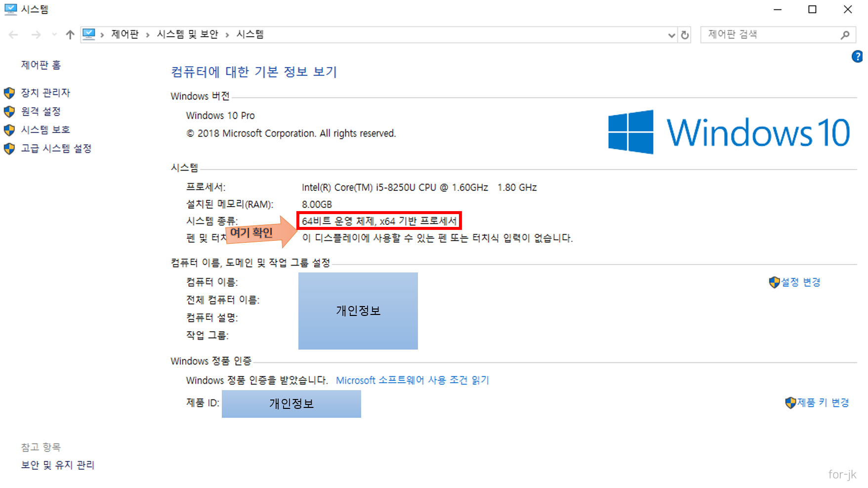Click the shield icon next to 고급 시스템 설정
The width and height of the screenshot is (868, 488).
coord(9,149)
